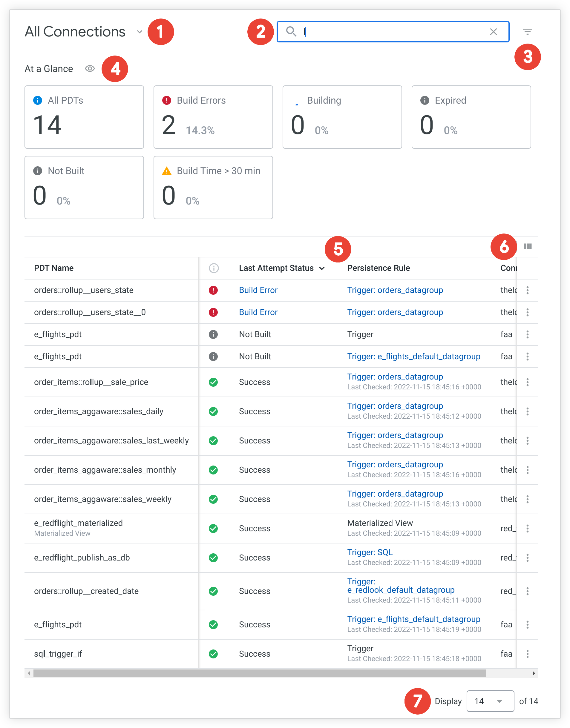Clear the search field with X
Image resolution: width=570 pixels, height=728 pixels.
(493, 32)
